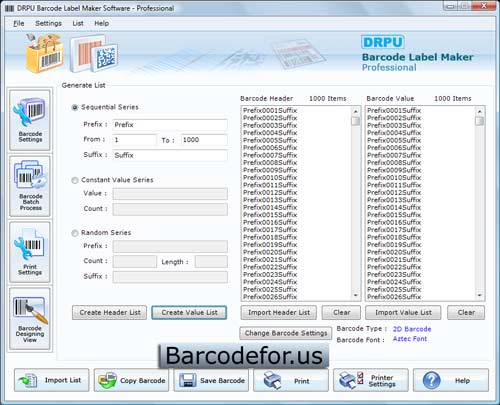The height and width of the screenshot is (405, 500).
Task: Select Constant Value Series option
Action: pyautogui.click(x=75, y=180)
